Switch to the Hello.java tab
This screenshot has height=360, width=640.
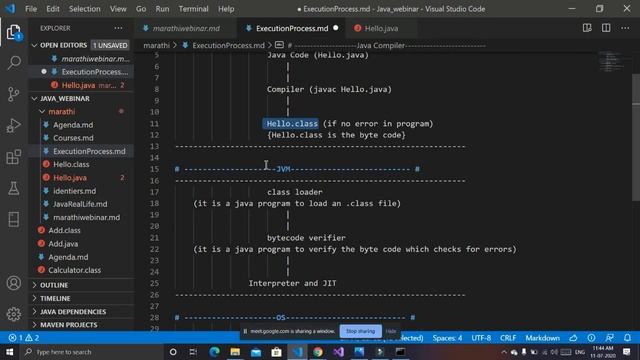[x=381, y=28]
